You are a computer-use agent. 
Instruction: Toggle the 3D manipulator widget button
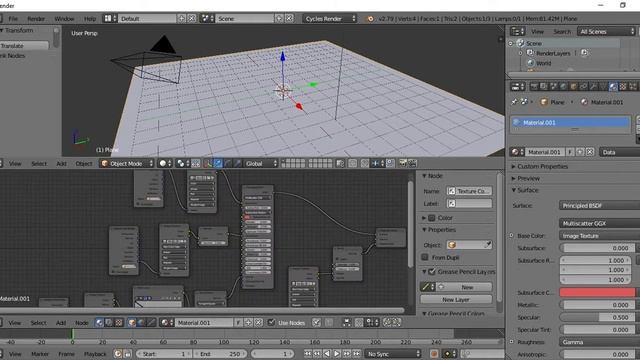[x=208, y=163]
